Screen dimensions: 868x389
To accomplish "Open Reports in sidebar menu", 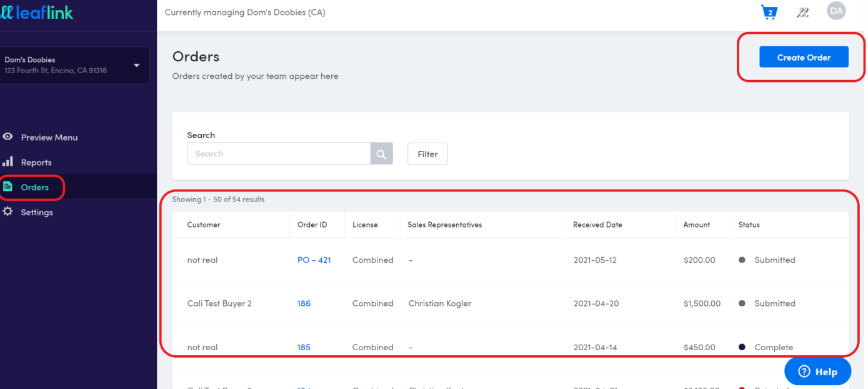I will pos(36,162).
